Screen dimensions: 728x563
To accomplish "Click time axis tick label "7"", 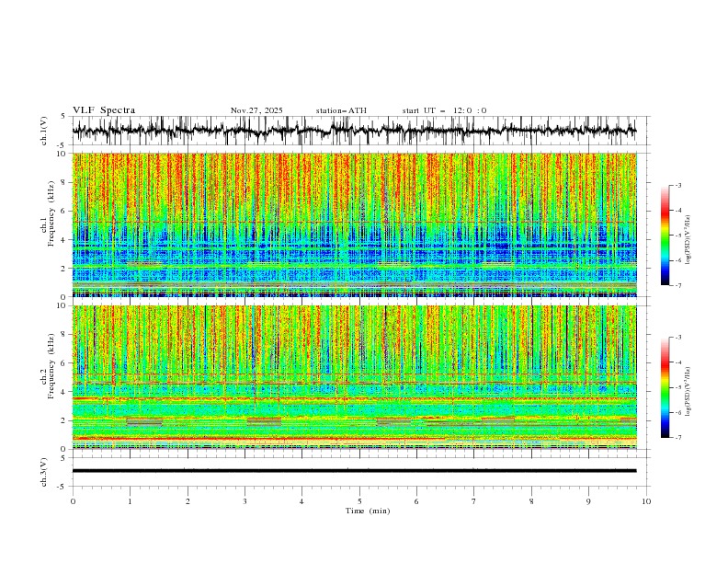I will [x=474, y=501].
